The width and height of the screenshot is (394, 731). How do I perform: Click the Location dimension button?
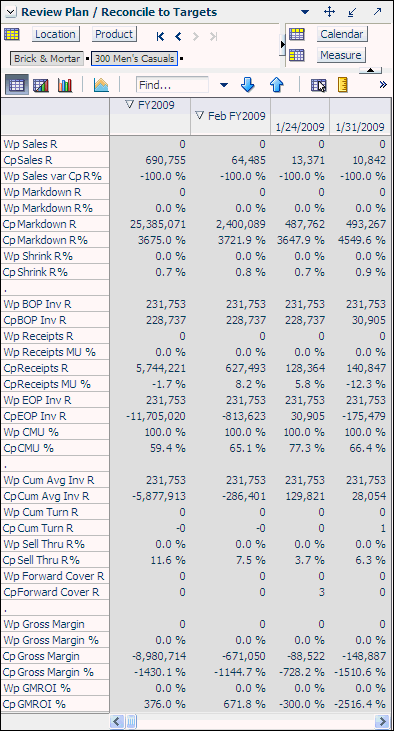55,34
